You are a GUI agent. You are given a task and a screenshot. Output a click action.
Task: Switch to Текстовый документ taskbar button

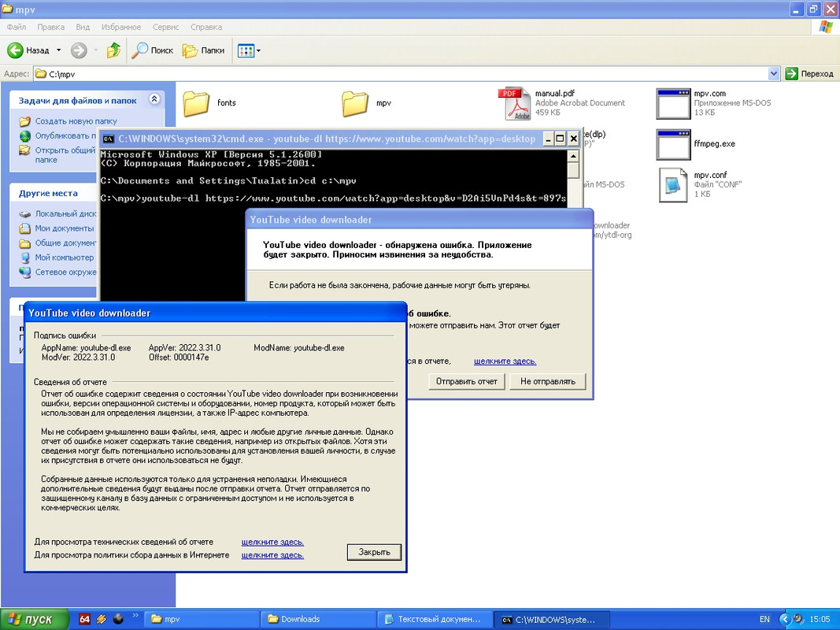pos(435,619)
